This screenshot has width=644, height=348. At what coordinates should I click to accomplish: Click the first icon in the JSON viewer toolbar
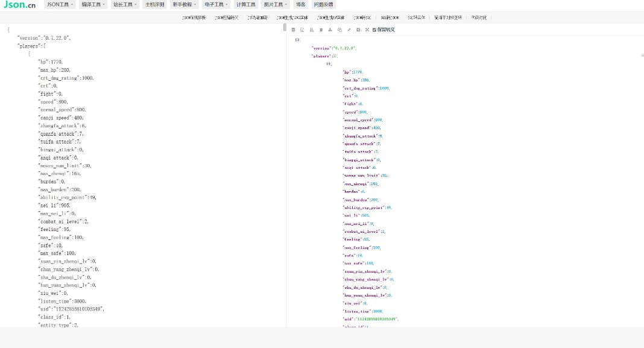point(293,30)
